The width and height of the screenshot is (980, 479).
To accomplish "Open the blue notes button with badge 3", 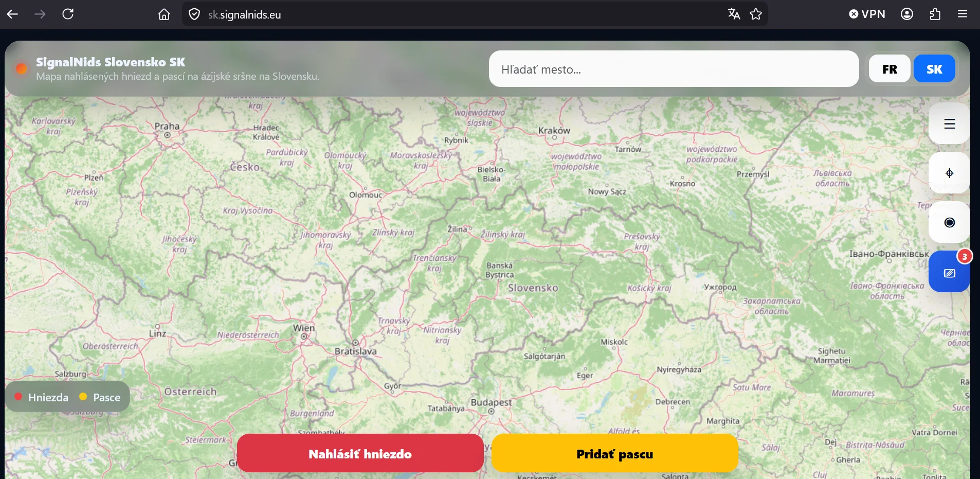I will pos(949,273).
